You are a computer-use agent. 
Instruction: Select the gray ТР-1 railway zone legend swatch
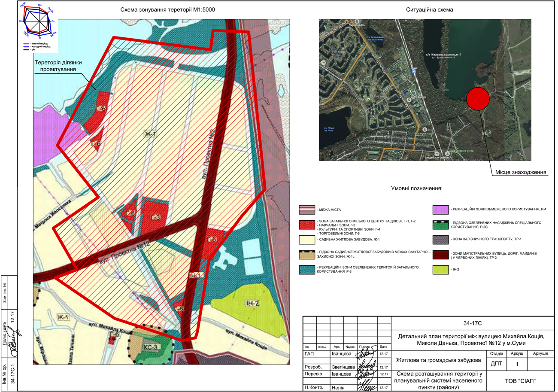tap(440, 239)
